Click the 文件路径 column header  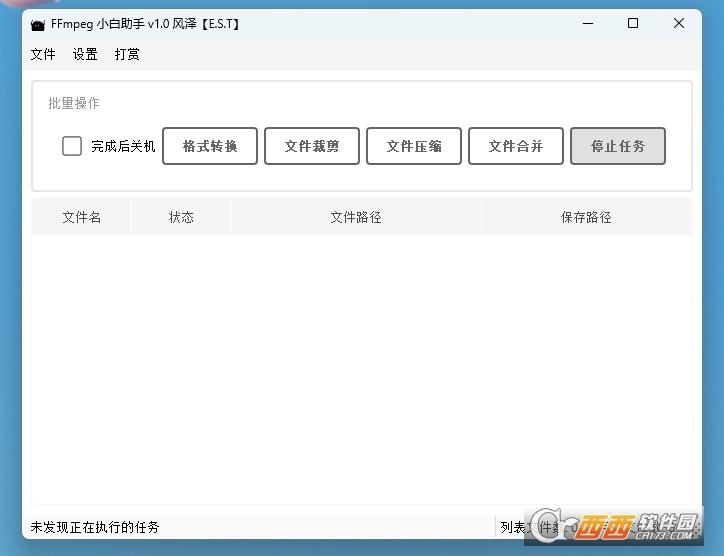356,217
